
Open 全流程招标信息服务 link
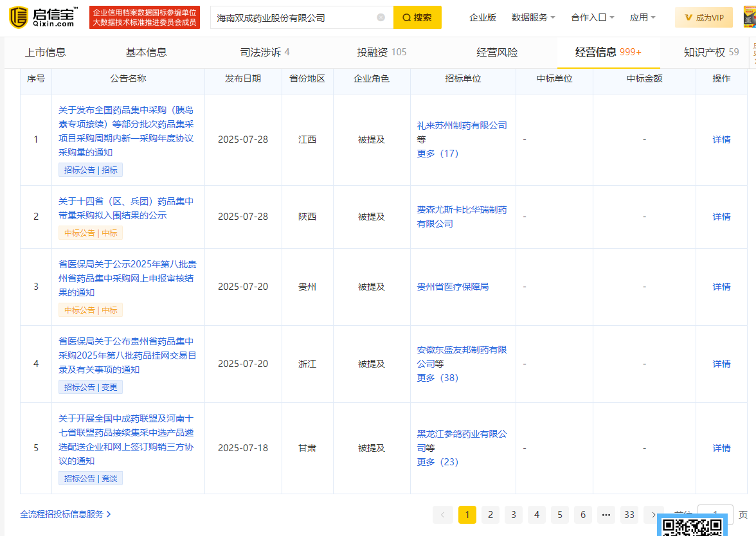[66, 514]
